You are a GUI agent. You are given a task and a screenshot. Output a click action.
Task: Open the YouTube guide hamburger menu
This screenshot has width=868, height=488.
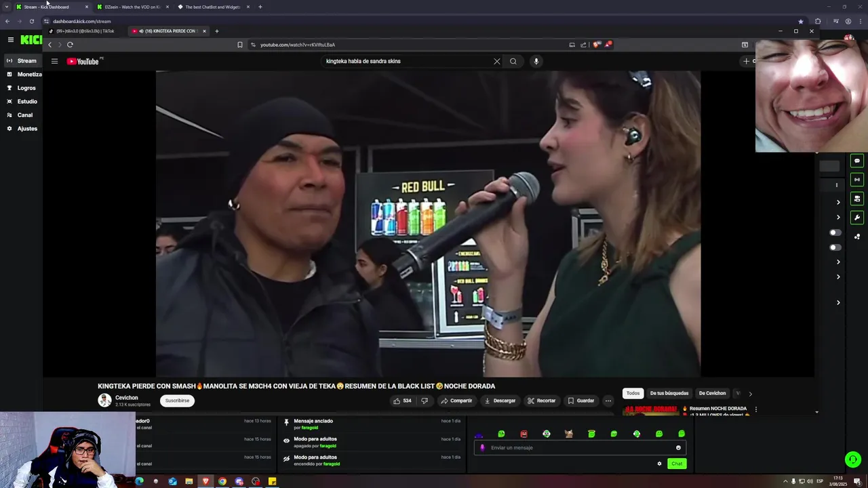[54, 61]
